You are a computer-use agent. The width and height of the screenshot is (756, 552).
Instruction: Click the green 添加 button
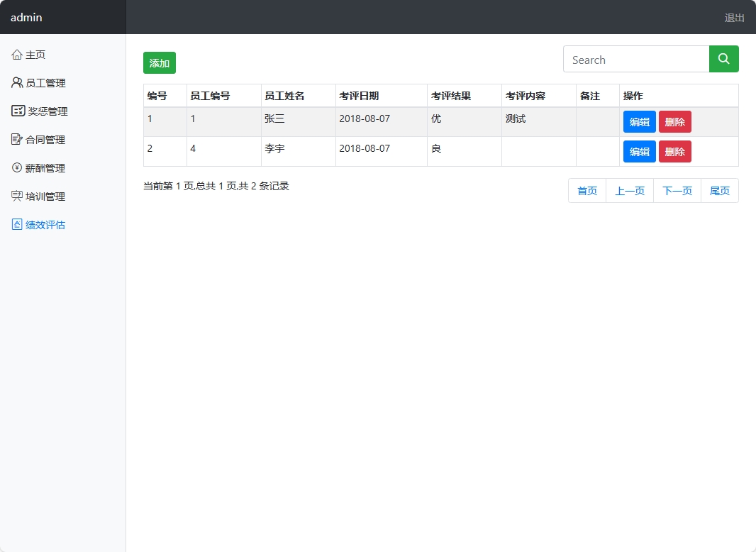click(159, 62)
